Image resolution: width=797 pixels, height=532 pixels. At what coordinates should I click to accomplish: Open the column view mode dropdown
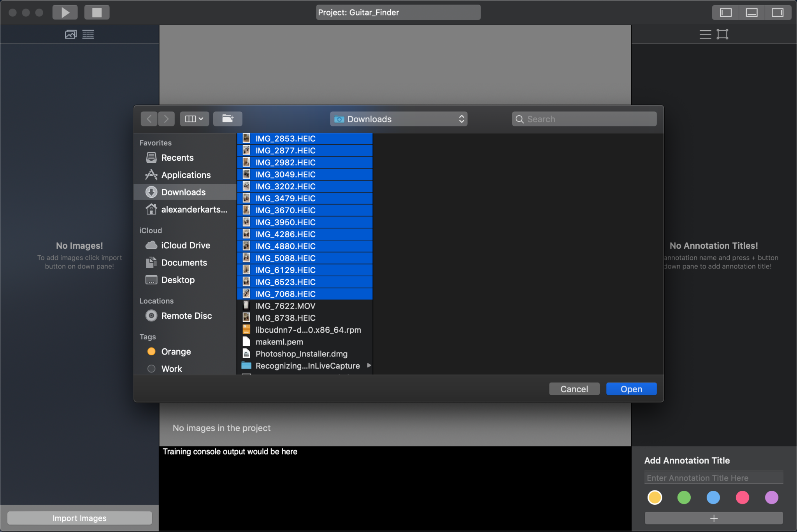pyautogui.click(x=194, y=119)
